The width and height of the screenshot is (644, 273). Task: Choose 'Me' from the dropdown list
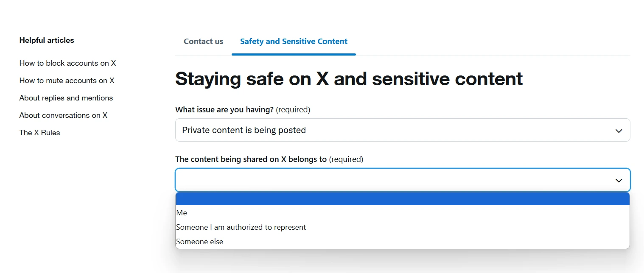coord(182,213)
